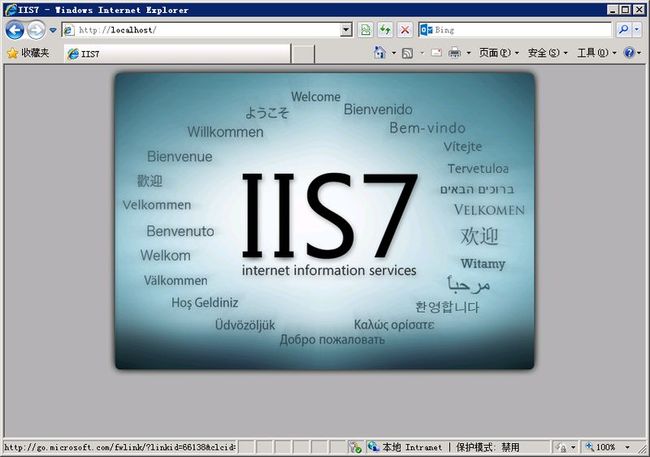Close the Internet Explorer window
The image size is (650, 457).
click(x=639, y=10)
